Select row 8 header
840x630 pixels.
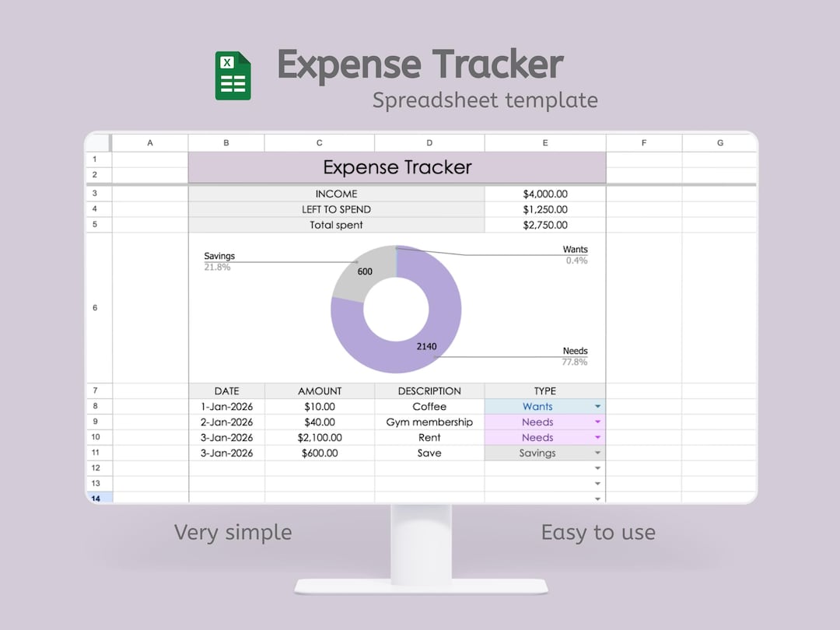[99, 406]
